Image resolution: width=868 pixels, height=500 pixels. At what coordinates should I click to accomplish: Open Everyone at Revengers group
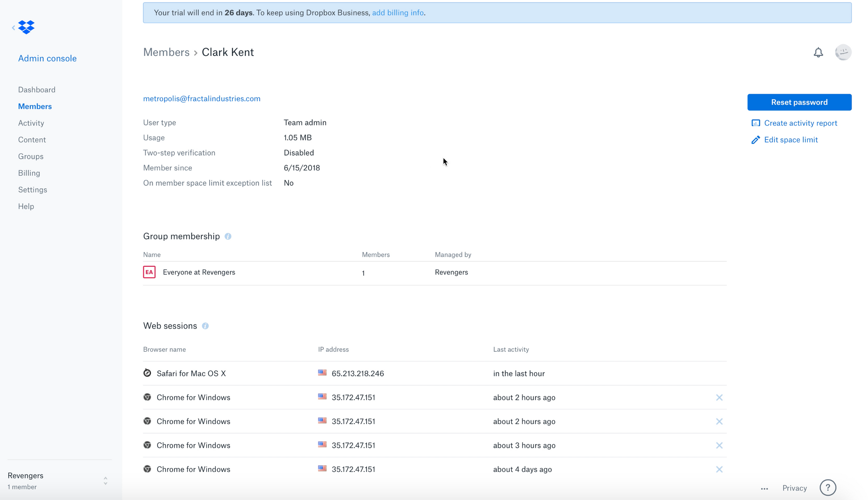click(199, 272)
